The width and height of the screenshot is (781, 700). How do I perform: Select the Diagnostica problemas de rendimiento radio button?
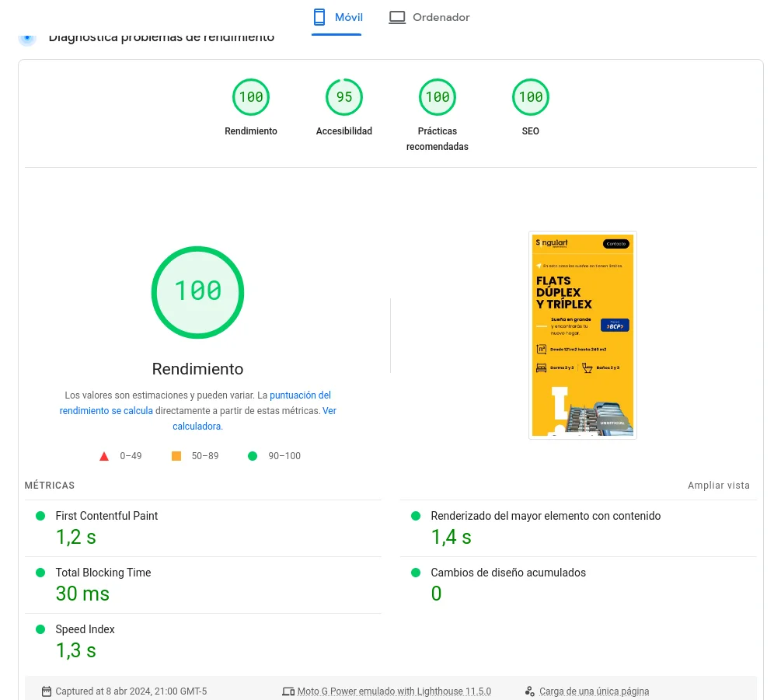tap(27, 37)
